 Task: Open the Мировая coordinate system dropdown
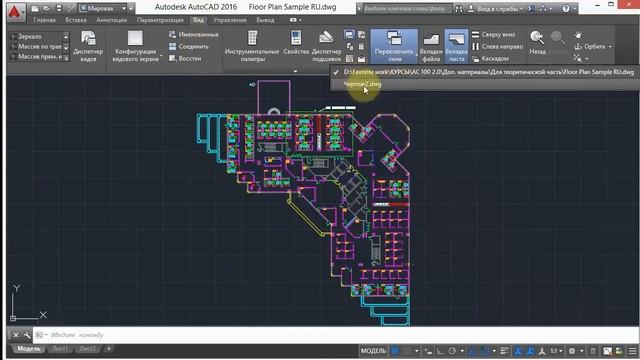[103, 8]
